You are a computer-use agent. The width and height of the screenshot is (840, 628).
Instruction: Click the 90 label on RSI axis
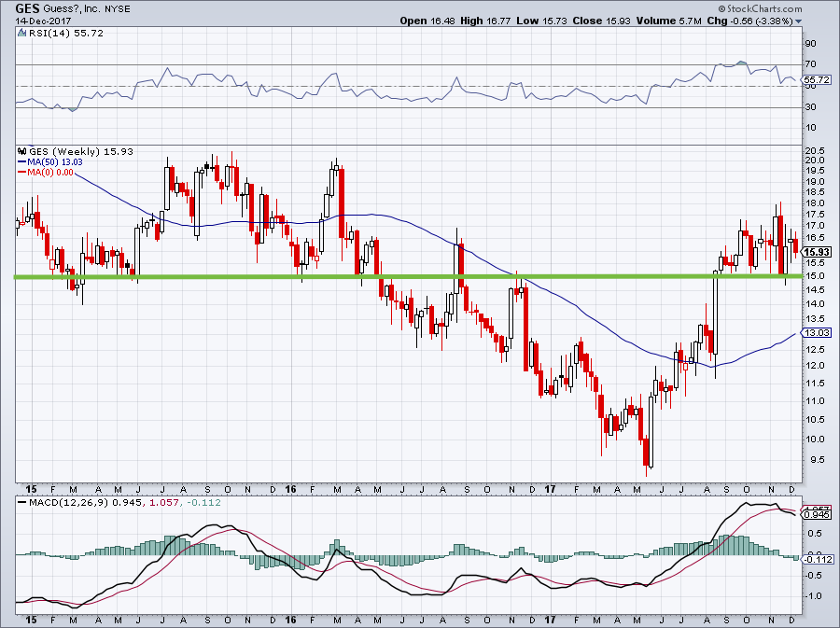tap(810, 43)
